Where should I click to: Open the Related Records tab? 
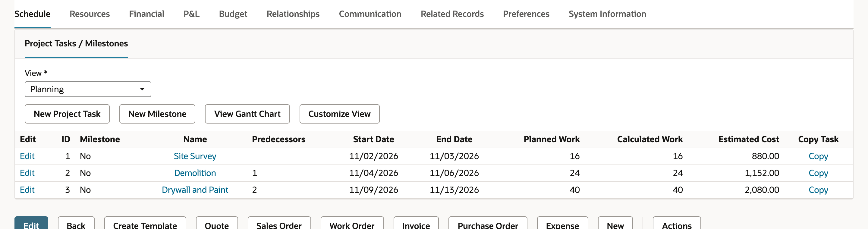click(452, 14)
